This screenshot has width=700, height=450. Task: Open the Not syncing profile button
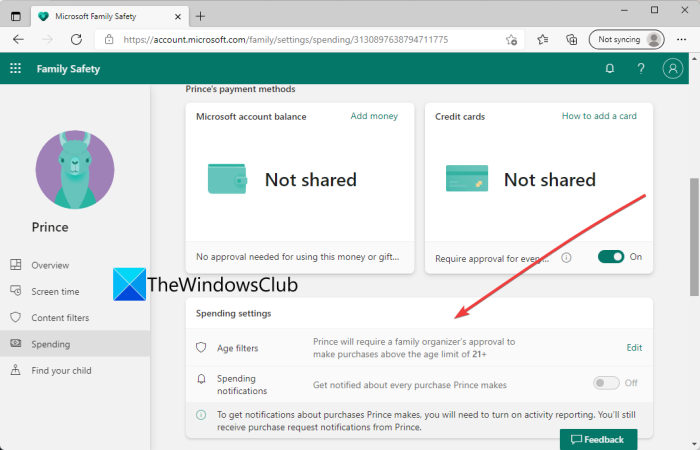627,40
